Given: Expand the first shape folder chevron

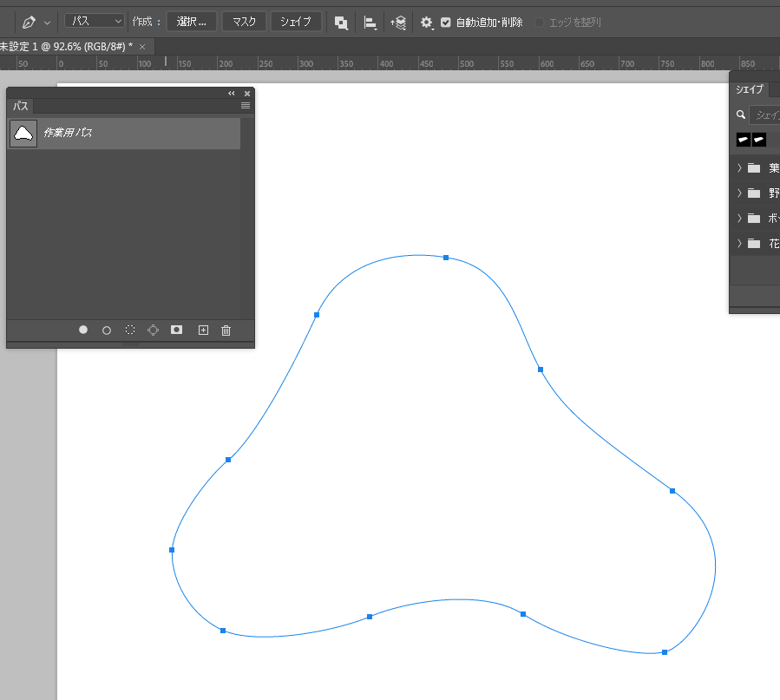Looking at the screenshot, I should pyautogui.click(x=739, y=168).
